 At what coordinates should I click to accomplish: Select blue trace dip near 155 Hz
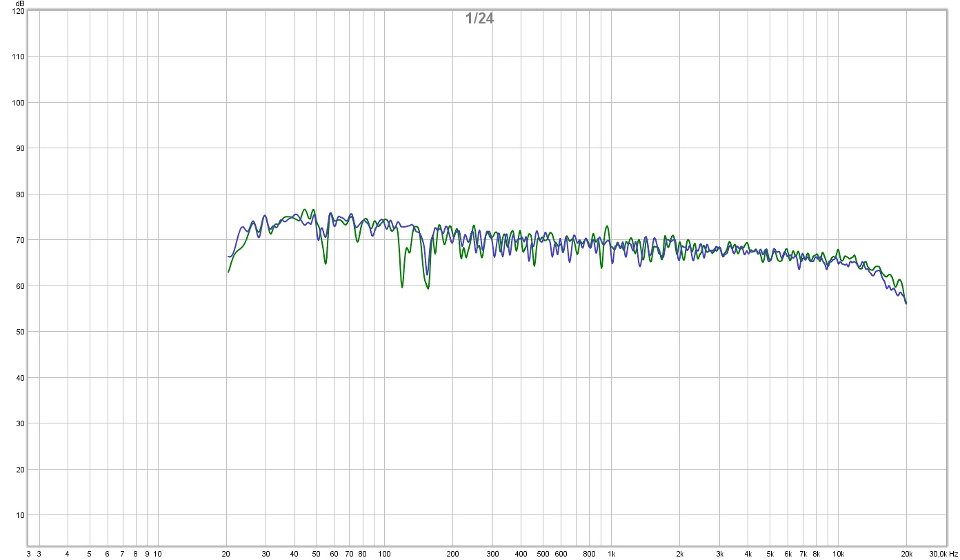tap(427, 274)
